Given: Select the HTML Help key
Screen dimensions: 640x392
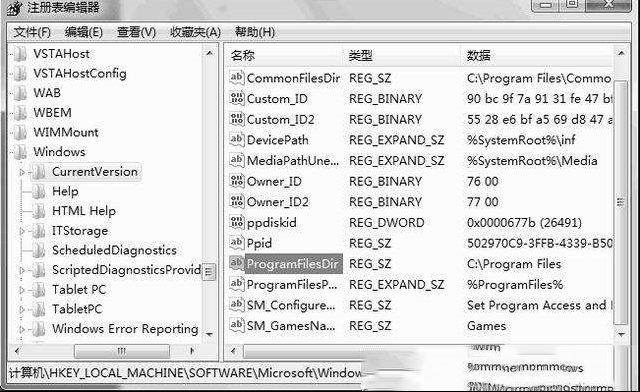Looking at the screenshot, I should tap(84, 211).
